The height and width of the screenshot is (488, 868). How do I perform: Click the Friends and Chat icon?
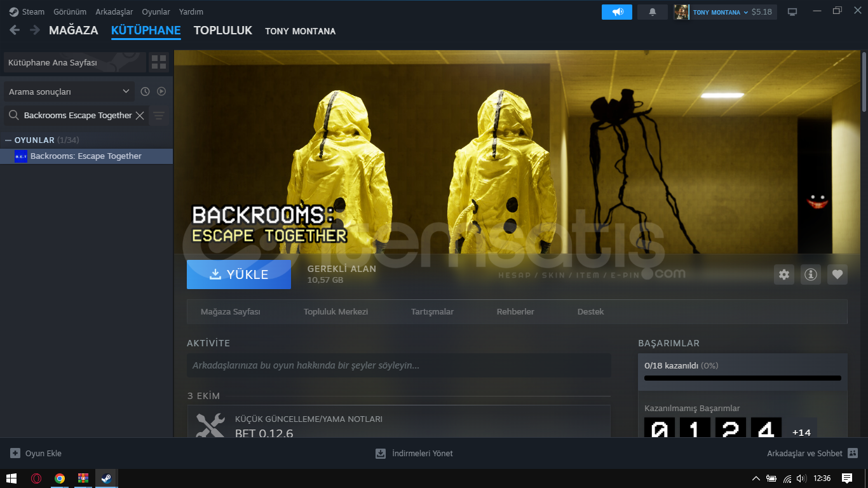[853, 453]
